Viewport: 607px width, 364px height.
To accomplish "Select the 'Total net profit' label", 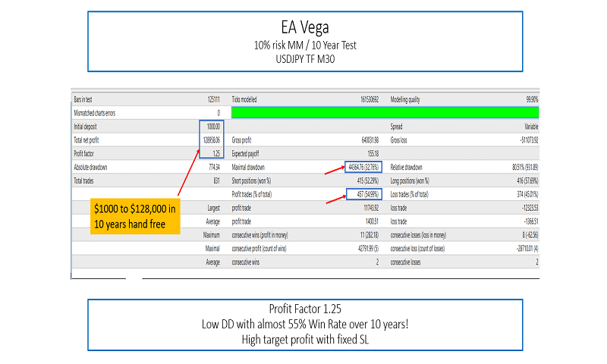I will (x=86, y=140).
